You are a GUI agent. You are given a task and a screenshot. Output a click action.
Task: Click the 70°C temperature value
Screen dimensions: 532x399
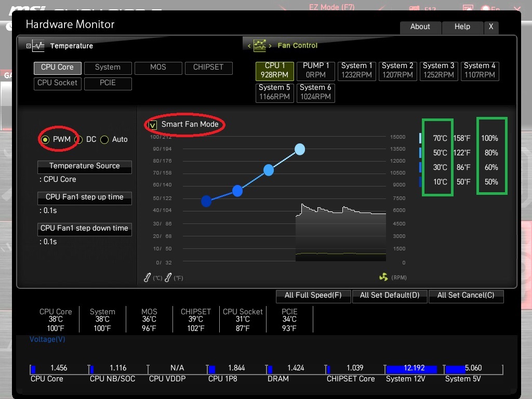pyautogui.click(x=440, y=138)
